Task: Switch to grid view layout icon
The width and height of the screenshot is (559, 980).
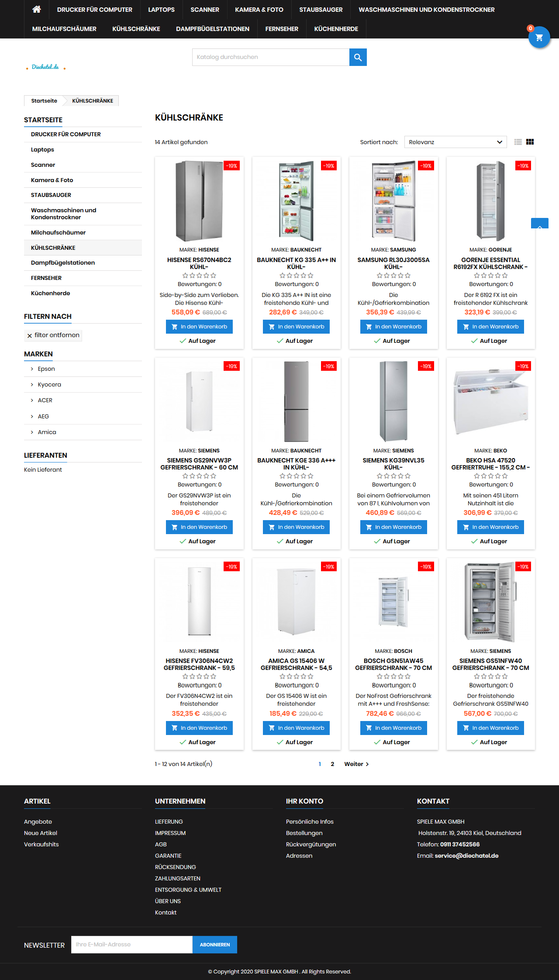Action: tap(530, 142)
